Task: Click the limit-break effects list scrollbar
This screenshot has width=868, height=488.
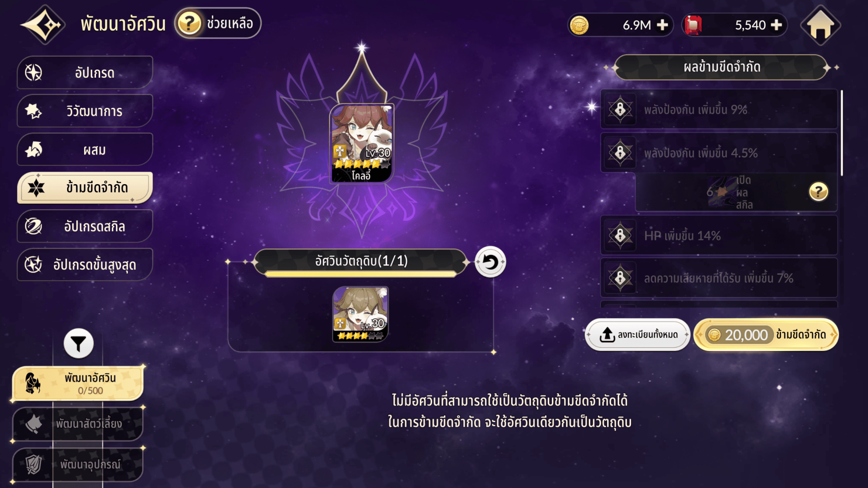Action: (x=842, y=133)
